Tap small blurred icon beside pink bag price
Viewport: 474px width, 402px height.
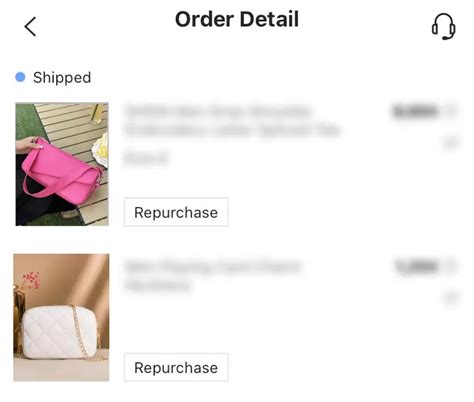click(451, 111)
